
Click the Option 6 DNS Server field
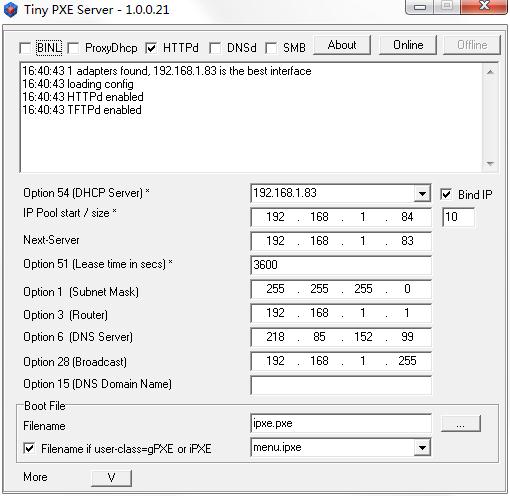341,337
